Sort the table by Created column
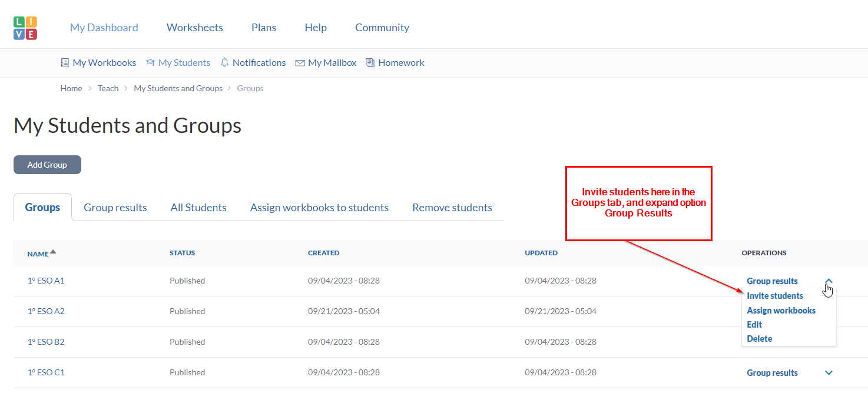 coord(323,253)
